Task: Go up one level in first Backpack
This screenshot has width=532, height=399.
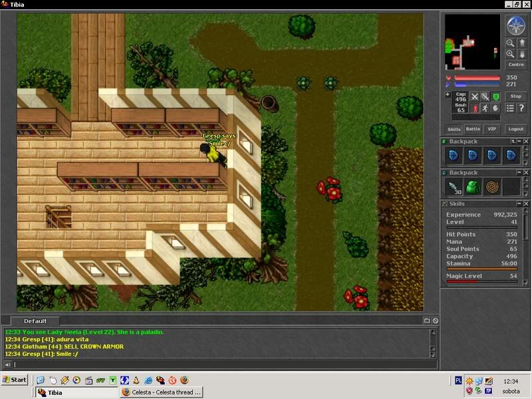Action: 513,142
